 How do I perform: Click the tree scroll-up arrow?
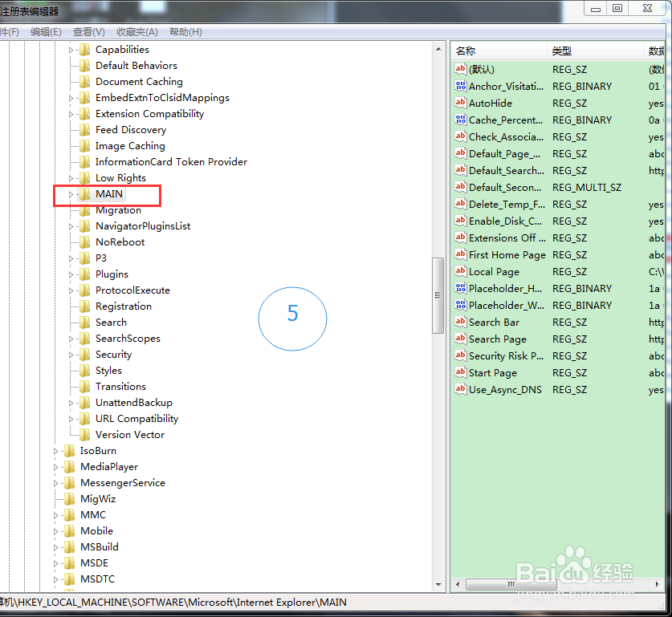tap(438, 49)
